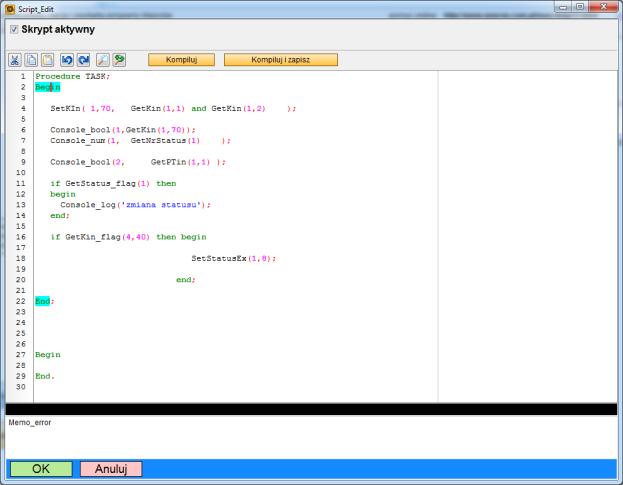Click the Kompiluj i zapisz button

tap(281, 60)
